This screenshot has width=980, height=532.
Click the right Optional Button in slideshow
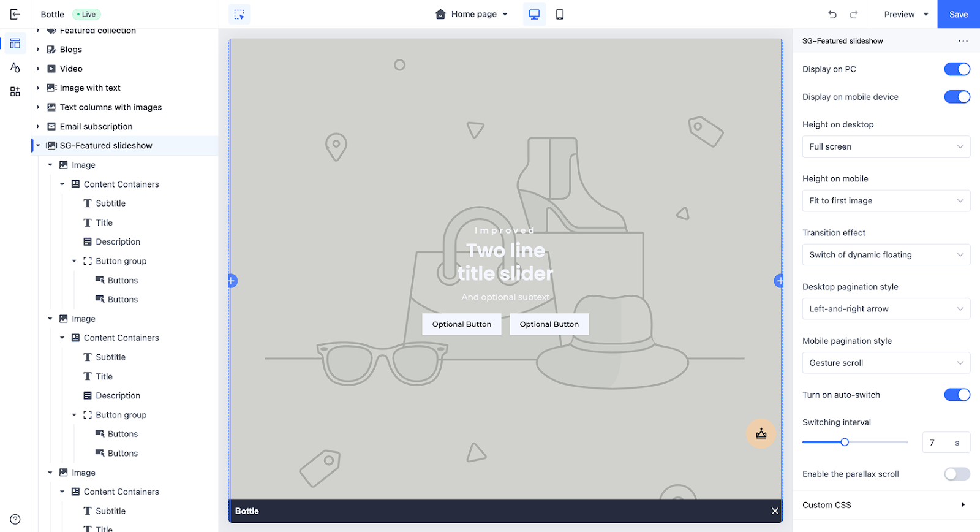click(x=549, y=324)
